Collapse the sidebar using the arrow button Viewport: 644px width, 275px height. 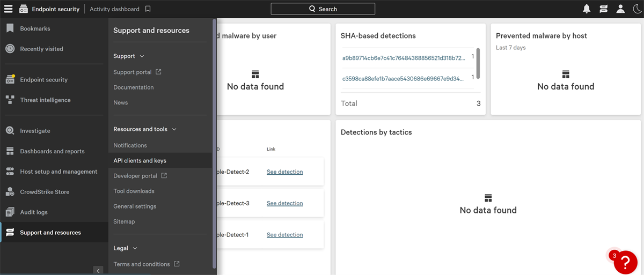(x=98, y=271)
